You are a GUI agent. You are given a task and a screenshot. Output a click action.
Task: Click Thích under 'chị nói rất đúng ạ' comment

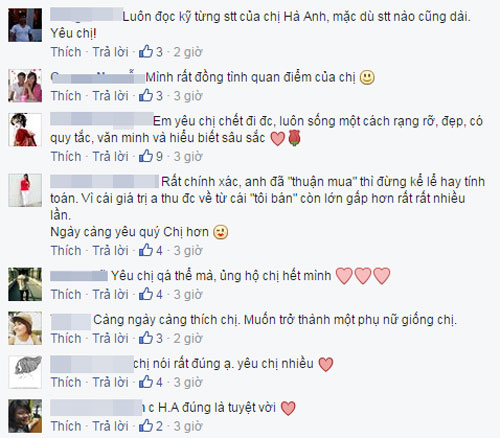pos(66,383)
